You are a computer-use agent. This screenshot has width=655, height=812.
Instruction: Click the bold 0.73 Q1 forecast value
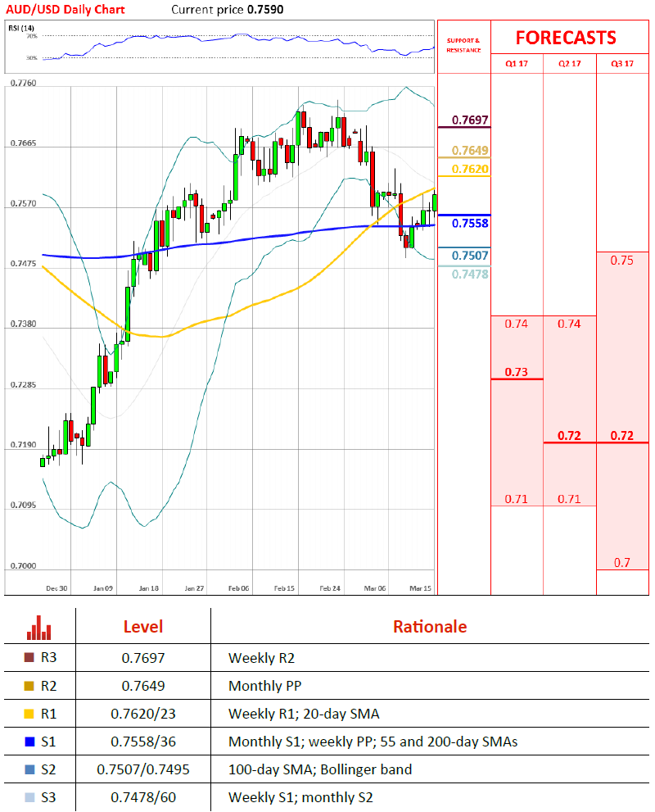pos(517,372)
